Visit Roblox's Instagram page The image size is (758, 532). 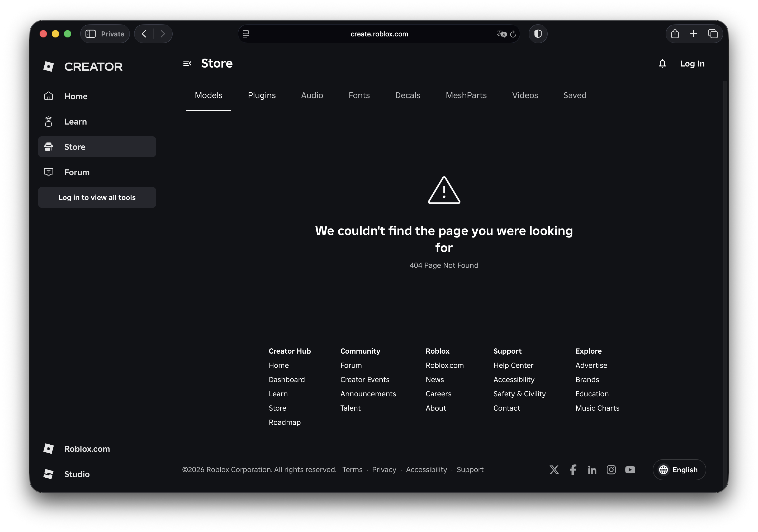click(x=611, y=470)
